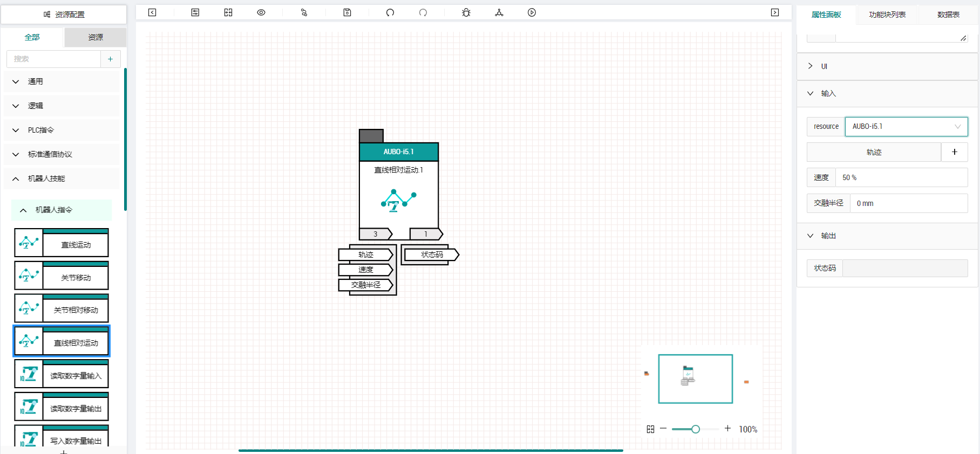Save the project with the floppy icon
The width and height of the screenshot is (980, 454).
click(347, 12)
